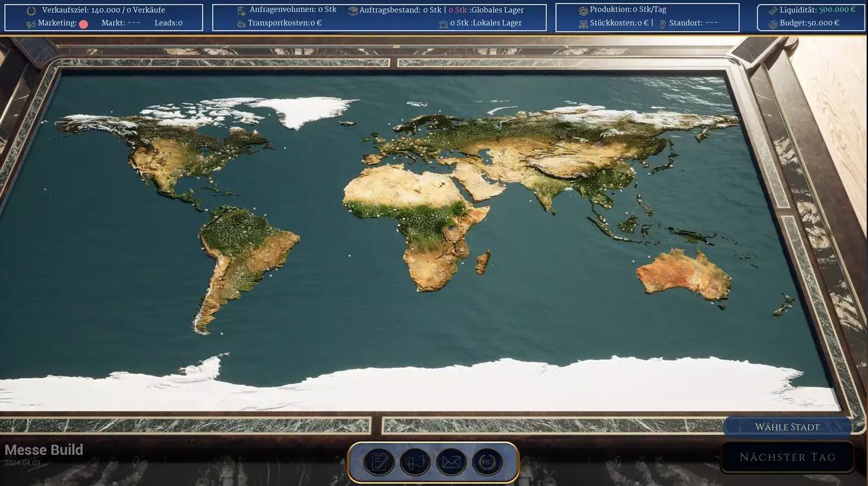Click the red Marketing status indicator
Image resolution: width=868 pixels, height=486 pixels.
point(83,24)
